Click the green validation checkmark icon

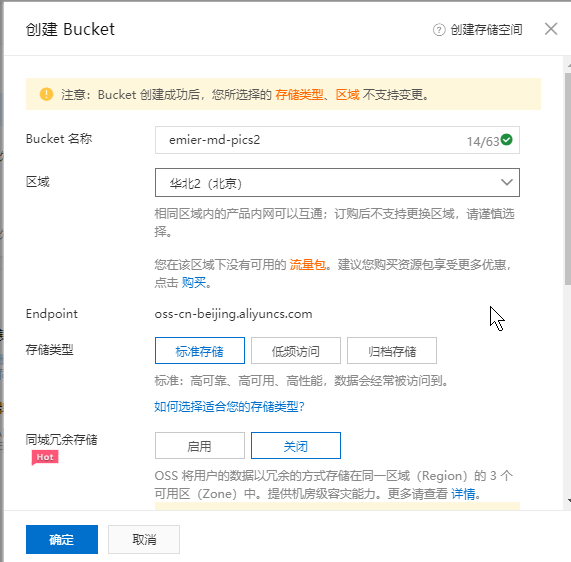(506, 139)
